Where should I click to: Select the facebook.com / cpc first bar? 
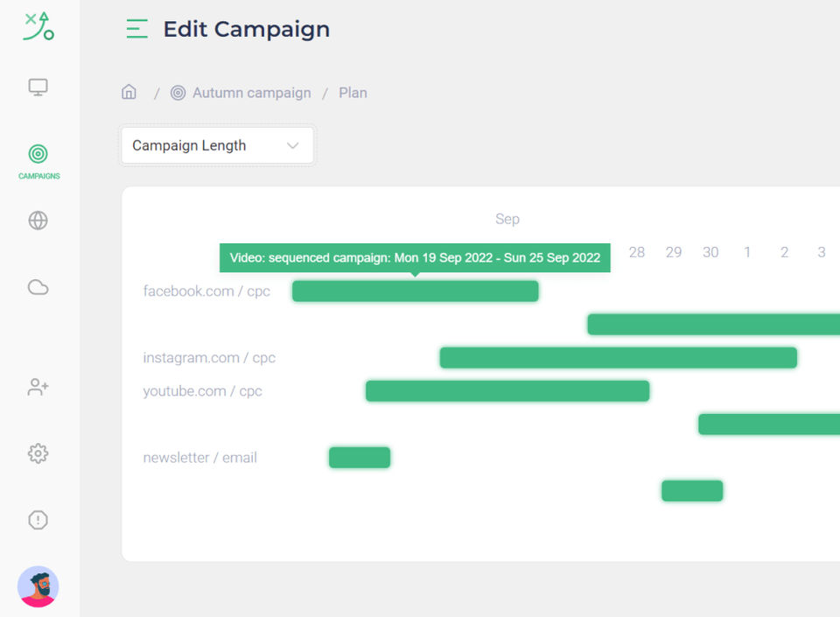[x=415, y=291]
